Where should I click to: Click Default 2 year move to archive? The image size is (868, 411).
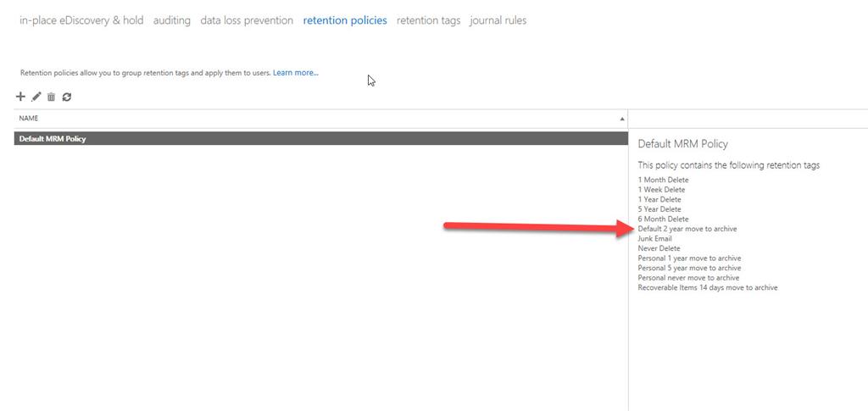[x=687, y=229]
